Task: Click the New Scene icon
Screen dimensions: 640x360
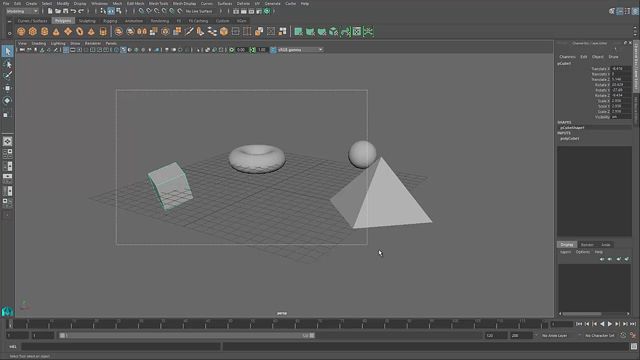Action: pos(50,11)
